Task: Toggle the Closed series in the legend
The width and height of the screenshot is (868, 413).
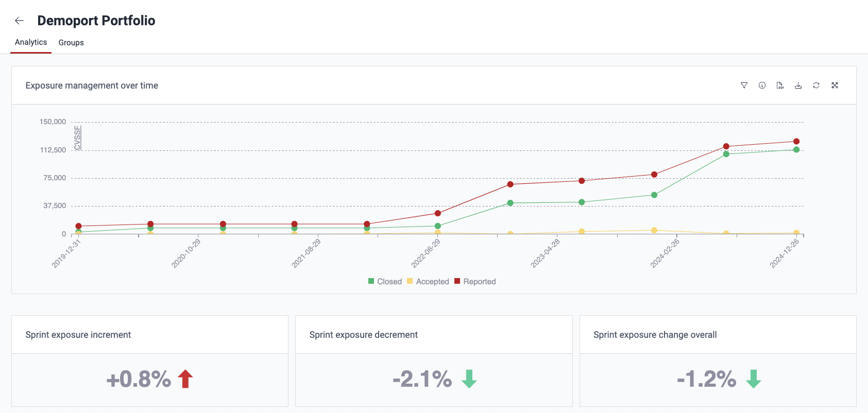Action: [385, 281]
